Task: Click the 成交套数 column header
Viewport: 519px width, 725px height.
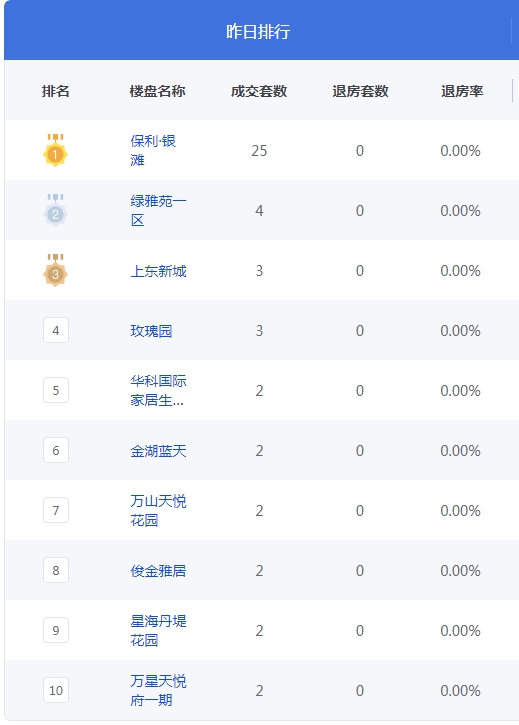Action: point(259,91)
